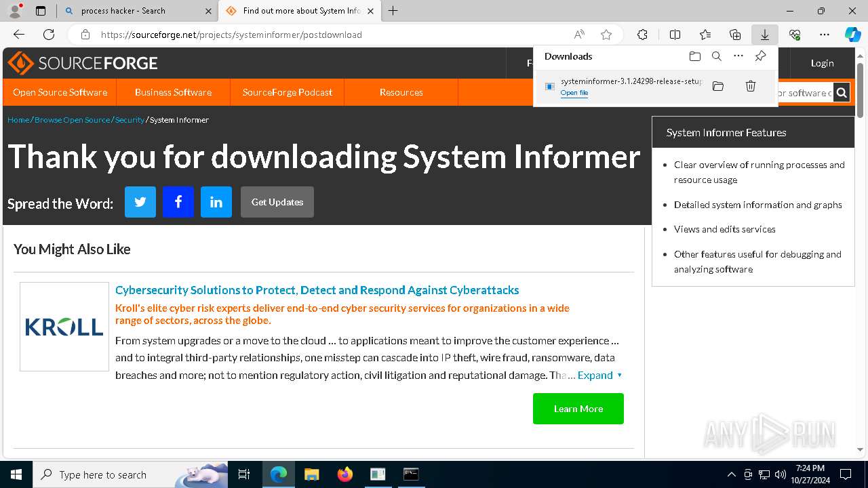The width and height of the screenshot is (868, 488).
Task: Click SourceForge search magnifier button
Action: point(842,93)
